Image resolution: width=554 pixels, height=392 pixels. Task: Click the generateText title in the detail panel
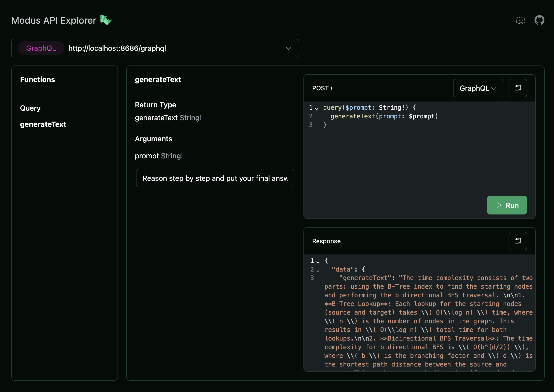158,80
